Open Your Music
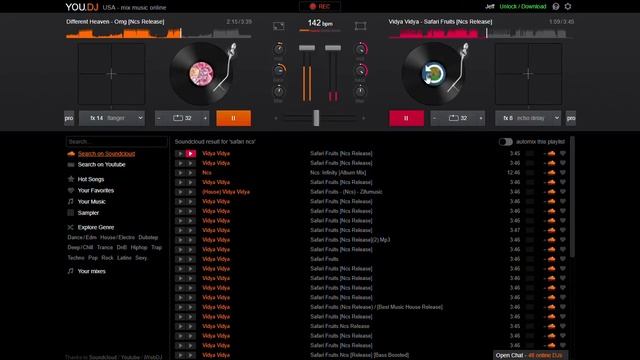Viewport: 640px width, 360px height. coord(91,202)
